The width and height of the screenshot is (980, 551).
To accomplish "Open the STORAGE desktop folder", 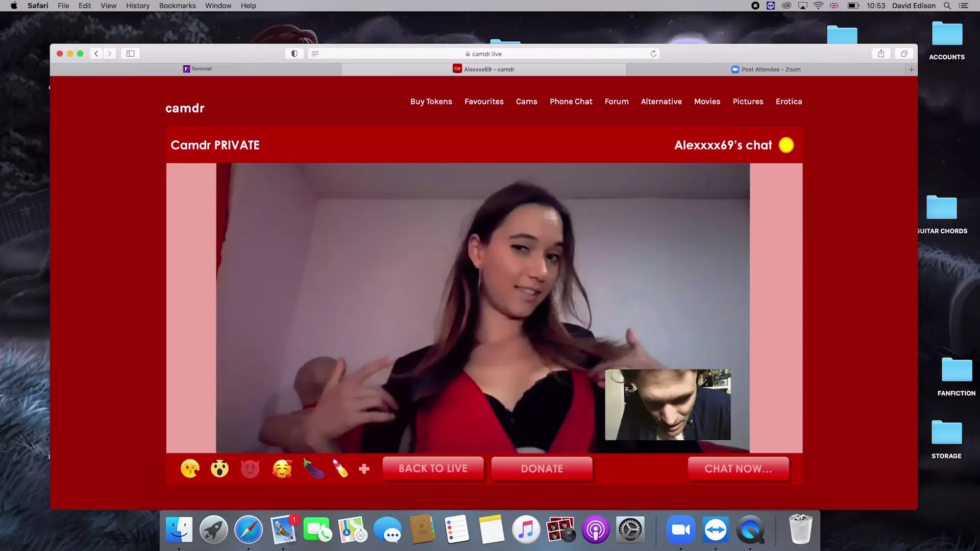I will [946, 440].
